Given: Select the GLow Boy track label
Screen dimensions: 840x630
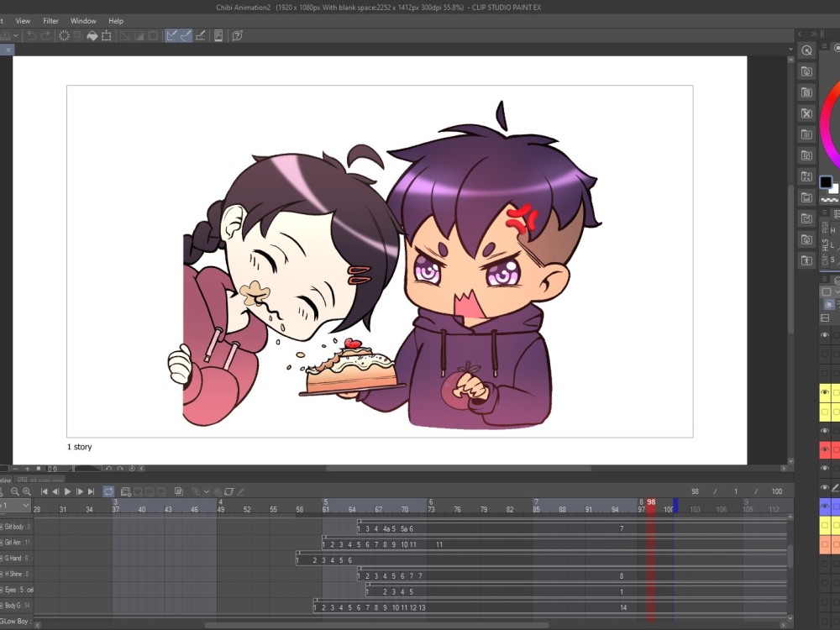Looking at the screenshot, I should tap(14, 622).
